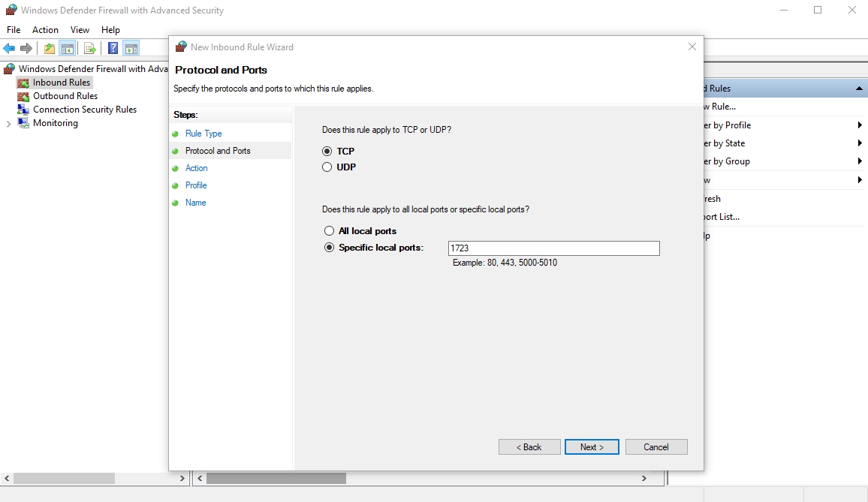Click the console tree horizontal scrollbar thumb

[64, 478]
